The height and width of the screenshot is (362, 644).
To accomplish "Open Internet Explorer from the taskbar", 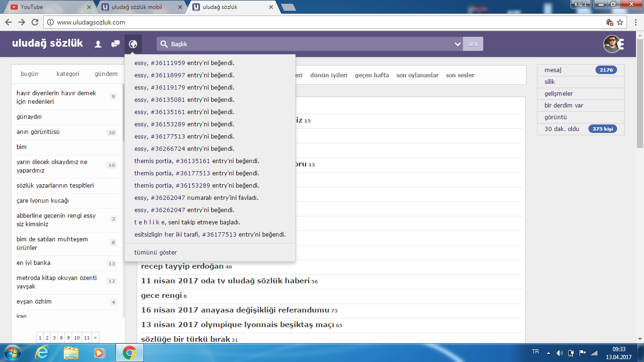I will coord(42,352).
